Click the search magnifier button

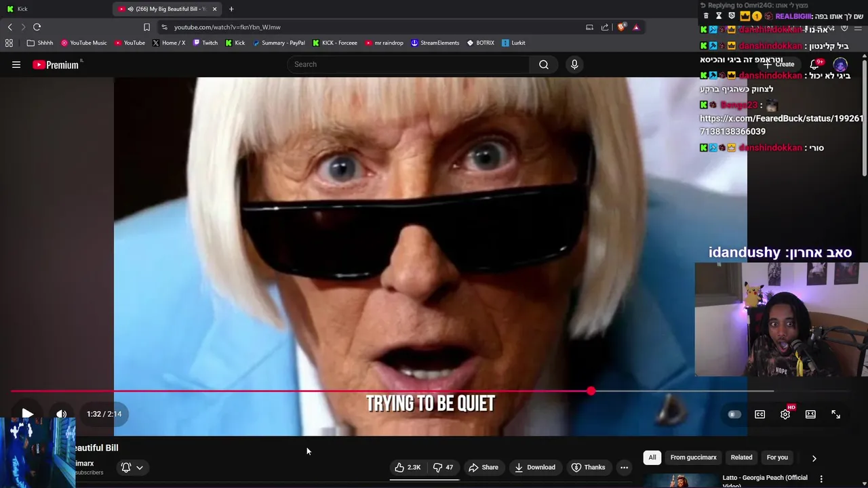(544, 64)
